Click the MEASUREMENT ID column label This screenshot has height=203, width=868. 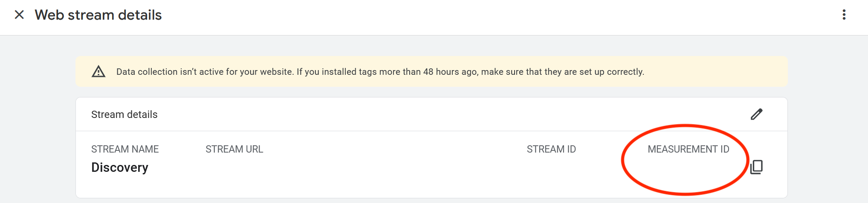688,149
